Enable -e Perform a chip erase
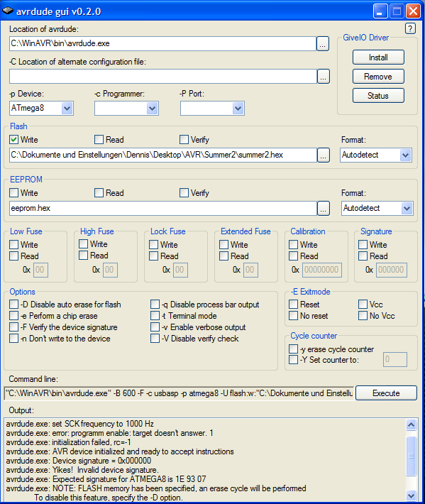425x504 pixels. pyautogui.click(x=13, y=316)
